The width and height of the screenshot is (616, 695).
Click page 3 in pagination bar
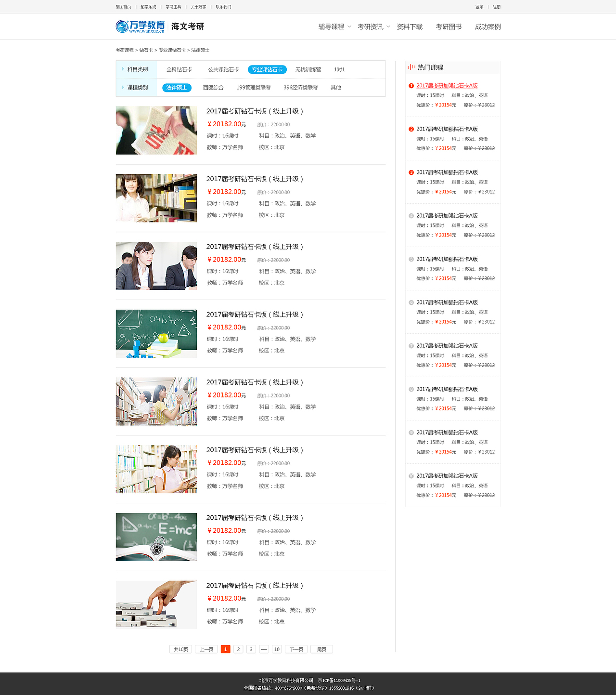point(251,649)
